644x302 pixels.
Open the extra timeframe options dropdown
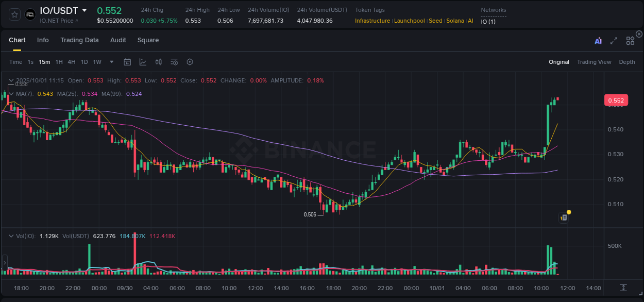coord(111,62)
